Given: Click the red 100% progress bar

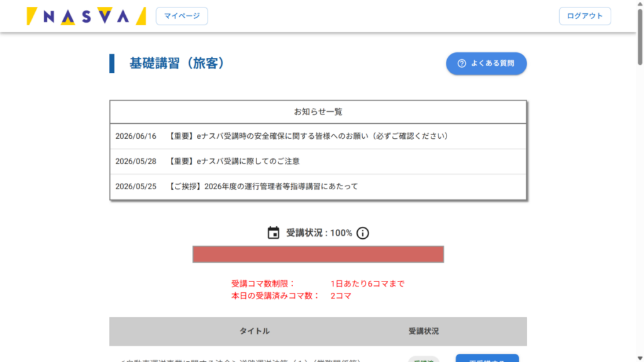Looking at the screenshot, I should 318,254.
